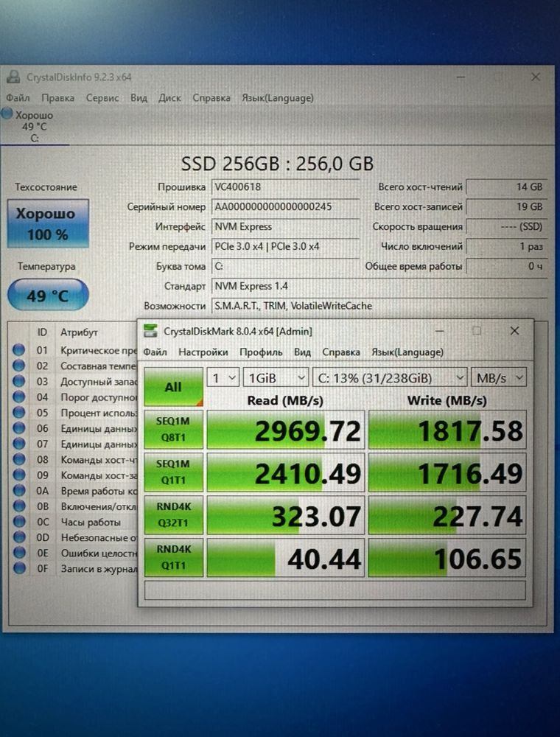
Task: Open Правка menu in CrystalDiskInfo
Action: (57, 98)
